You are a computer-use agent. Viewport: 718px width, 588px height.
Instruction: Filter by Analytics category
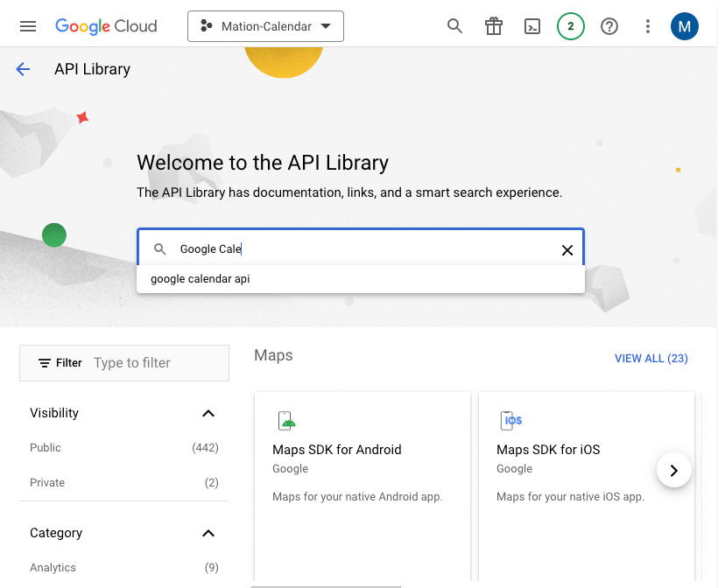(x=124, y=567)
